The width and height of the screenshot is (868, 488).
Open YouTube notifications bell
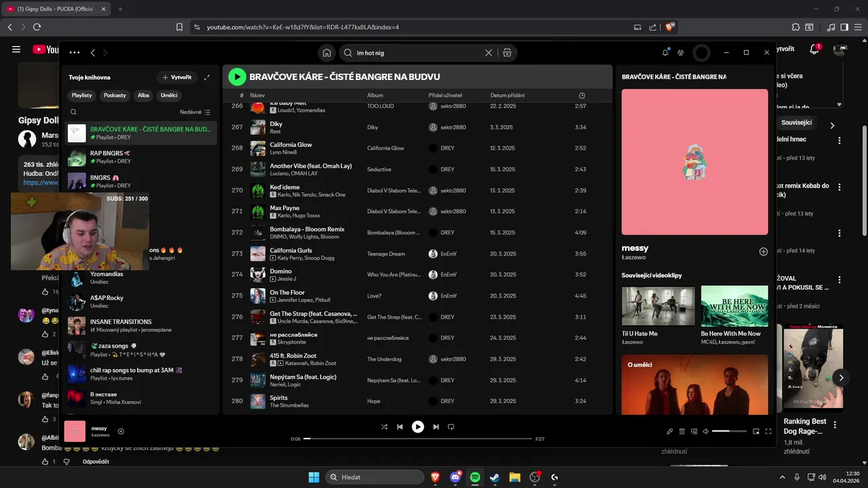click(x=815, y=49)
